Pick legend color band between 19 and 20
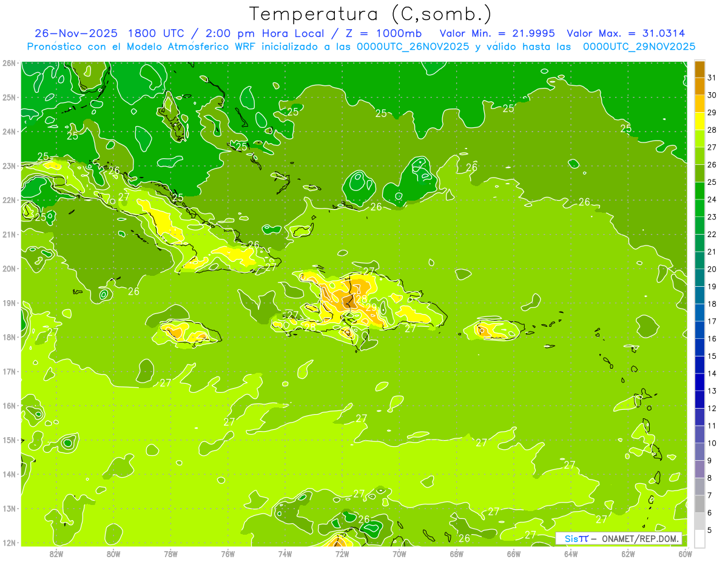The width and height of the screenshot is (728, 562). (x=699, y=278)
